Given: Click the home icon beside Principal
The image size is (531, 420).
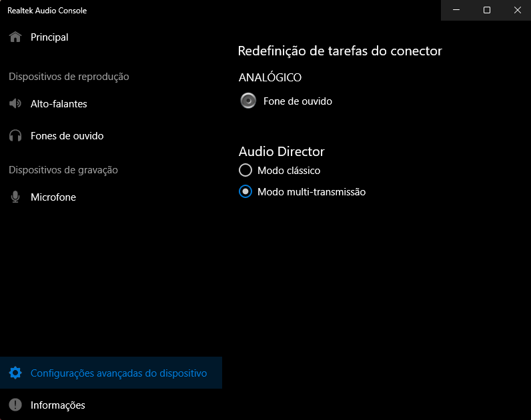Looking at the screenshot, I should click(x=15, y=37).
